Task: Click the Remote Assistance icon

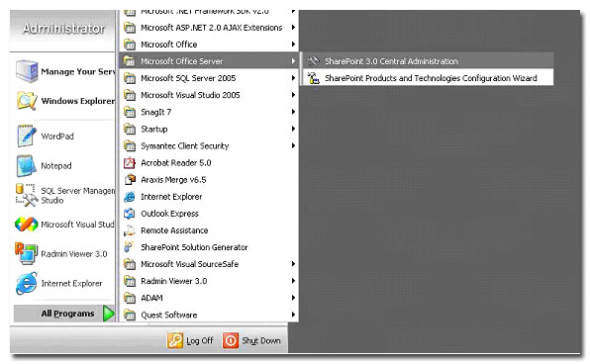Action: click(130, 230)
